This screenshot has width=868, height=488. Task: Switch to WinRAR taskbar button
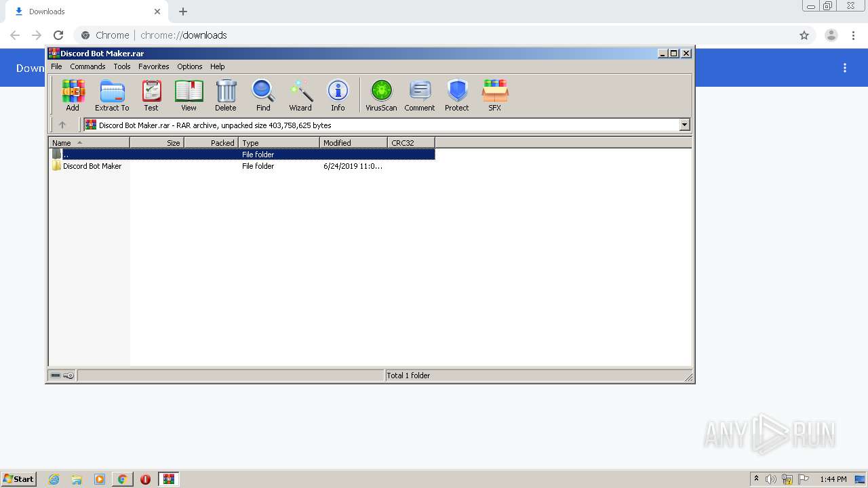pos(169,479)
